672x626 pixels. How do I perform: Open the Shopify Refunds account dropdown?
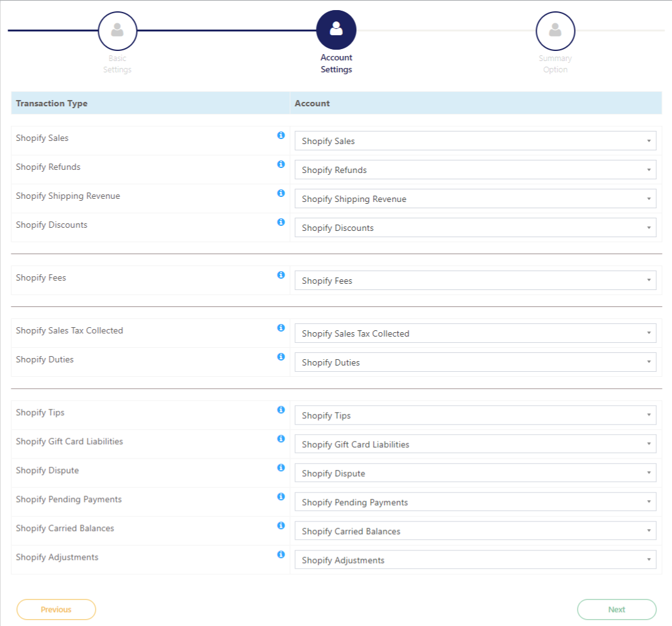pyautogui.click(x=475, y=170)
